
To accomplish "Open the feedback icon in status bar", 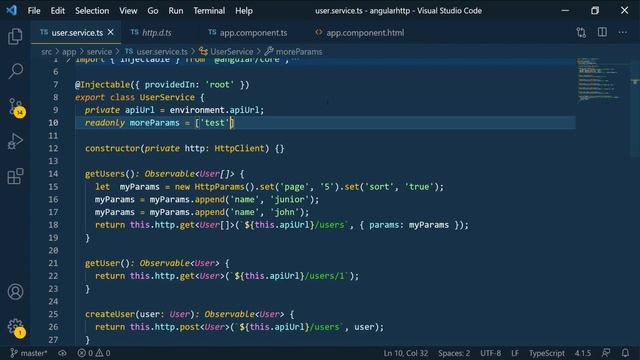I will pyautogui.click(x=606, y=353).
